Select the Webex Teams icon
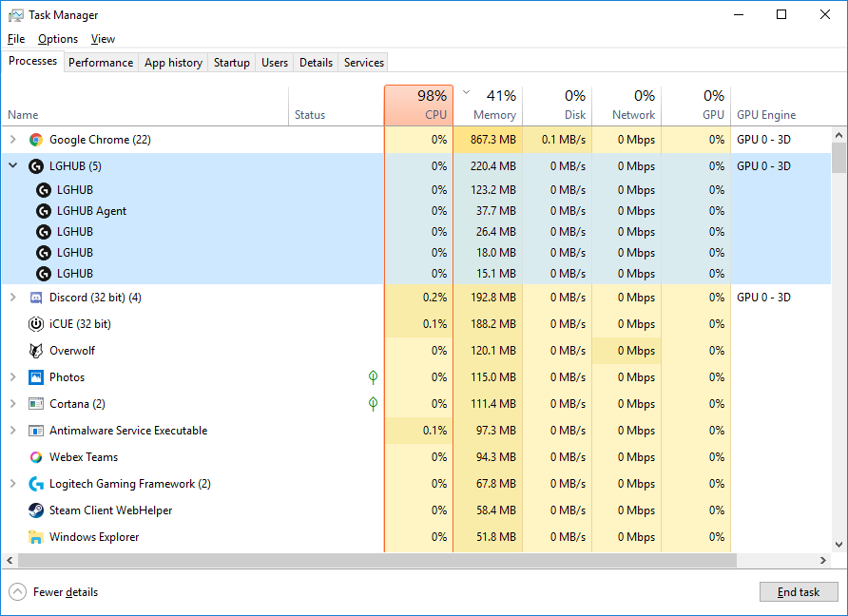This screenshot has width=848, height=616. (x=36, y=457)
